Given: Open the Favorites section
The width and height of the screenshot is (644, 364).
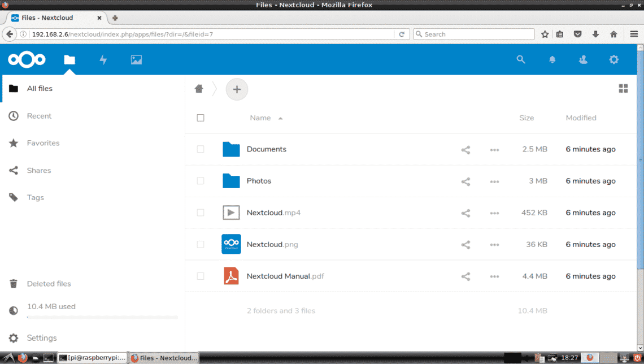Looking at the screenshot, I should click(43, 143).
